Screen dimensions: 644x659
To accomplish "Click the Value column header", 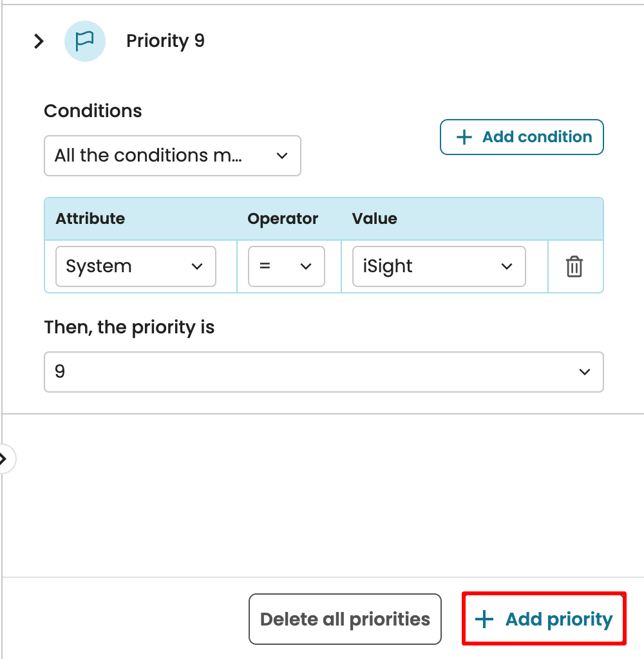I will click(x=375, y=219).
